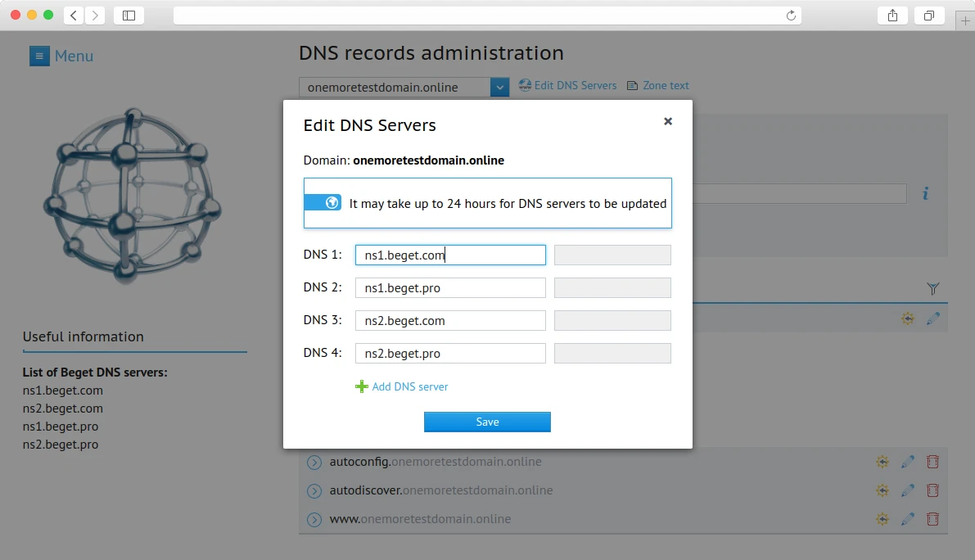This screenshot has height=560, width=975.
Task: Expand the autodiscover subdomain row
Action: (x=314, y=491)
